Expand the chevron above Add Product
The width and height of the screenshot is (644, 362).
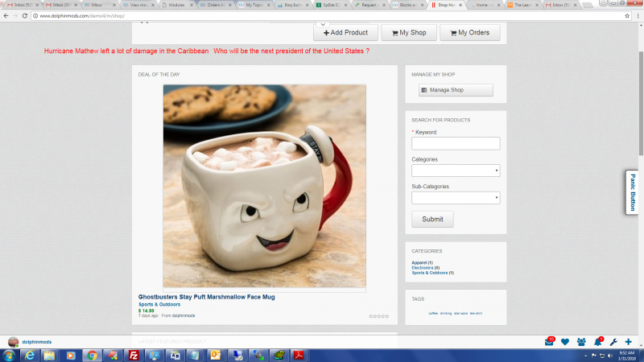click(x=323, y=25)
